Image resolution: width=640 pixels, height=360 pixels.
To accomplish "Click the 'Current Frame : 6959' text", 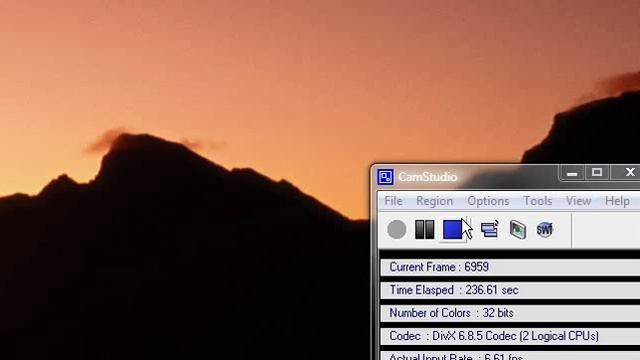I will [439, 267].
